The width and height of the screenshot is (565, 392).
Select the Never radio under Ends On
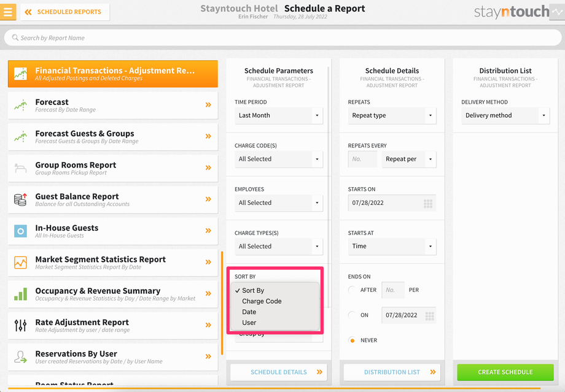pos(353,340)
